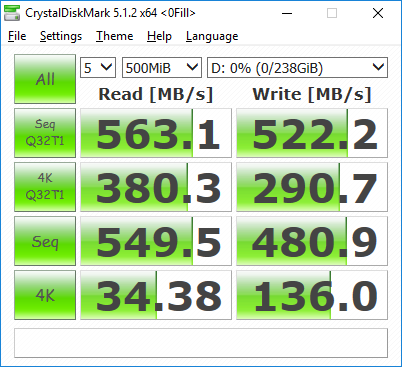This screenshot has width=402, height=367.
Task: Run all benchmarks with the All button
Action: coord(45,79)
